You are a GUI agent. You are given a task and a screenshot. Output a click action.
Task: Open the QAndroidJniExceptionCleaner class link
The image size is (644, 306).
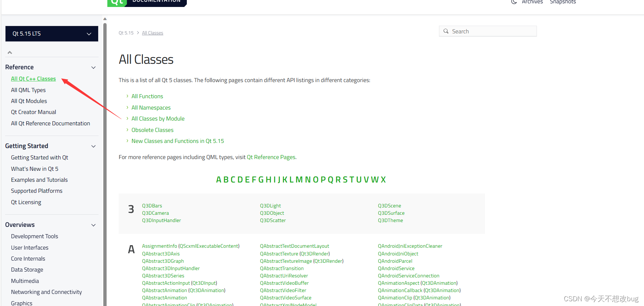410,246
